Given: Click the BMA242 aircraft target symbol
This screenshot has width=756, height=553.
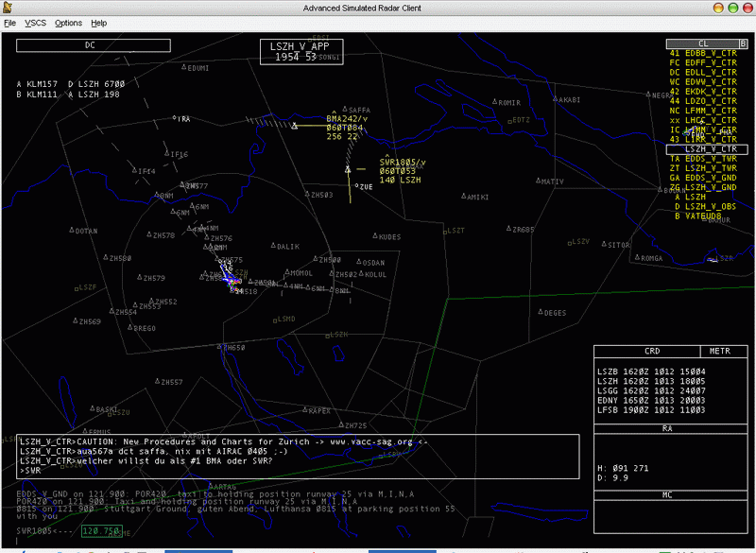Looking at the screenshot, I should pyautogui.click(x=296, y=125).
